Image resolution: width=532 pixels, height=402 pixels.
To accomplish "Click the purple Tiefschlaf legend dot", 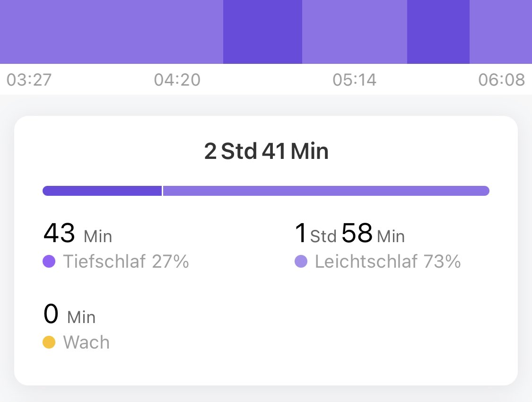I will tap(49, 262).
